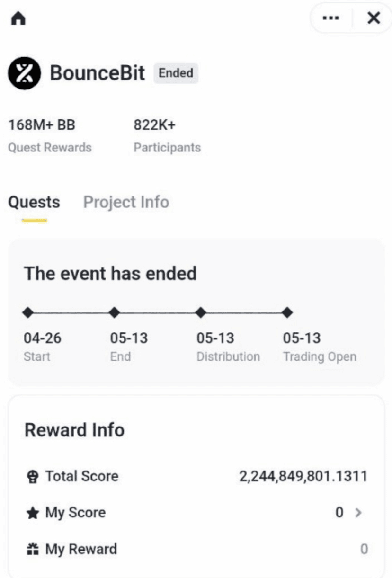Click the Ended status badge

click(176, 73)
